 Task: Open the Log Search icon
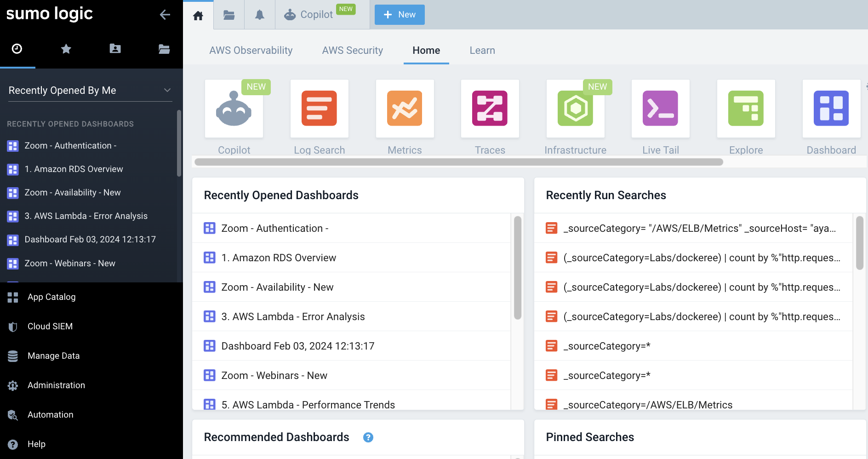[x=319, y=109]
